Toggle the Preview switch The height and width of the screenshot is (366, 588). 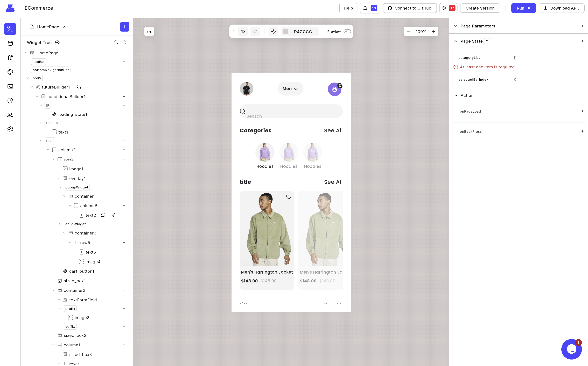click(x=347, y=32)
